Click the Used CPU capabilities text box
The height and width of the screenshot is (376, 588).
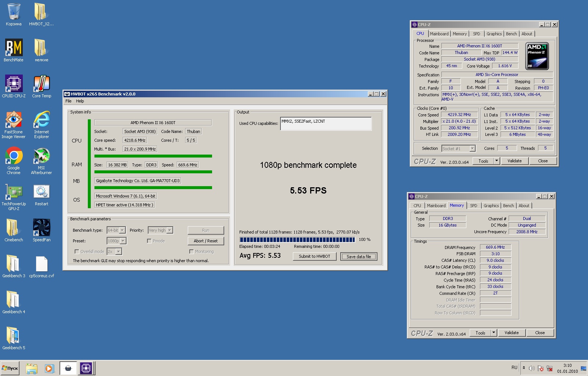pyautogui.click(x=326, y=124)
